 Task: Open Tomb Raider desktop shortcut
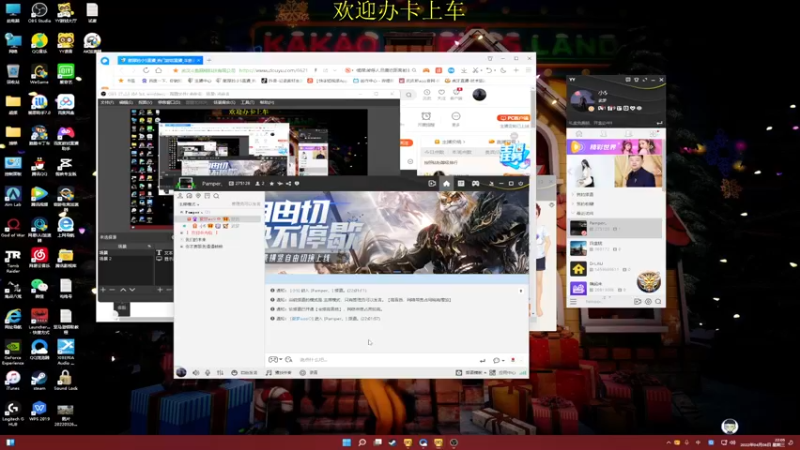13,261
